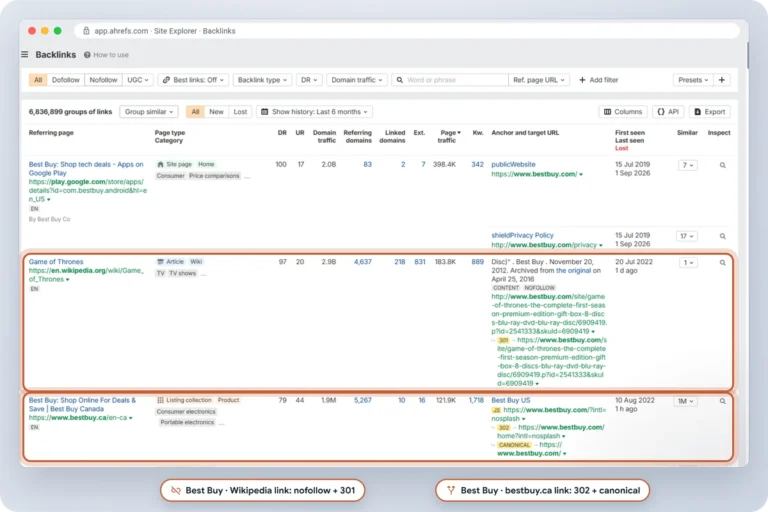Click the TV shows category tag

point(182,273)
